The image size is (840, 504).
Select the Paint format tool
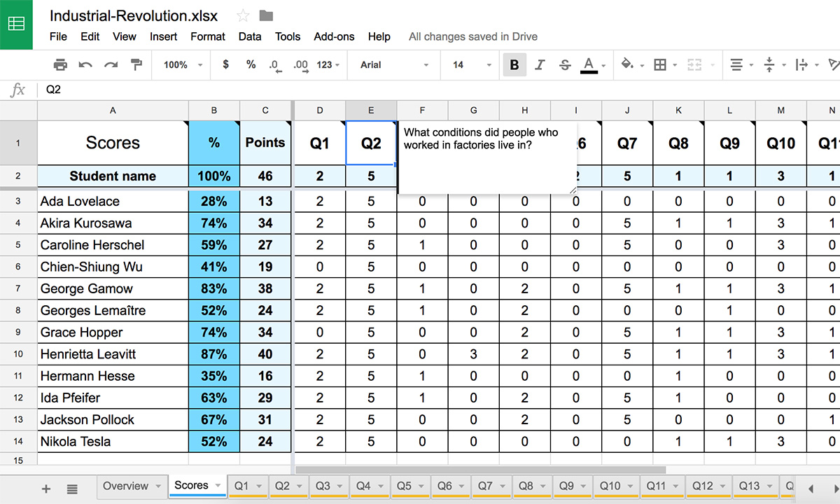click(x=136, y=64)
